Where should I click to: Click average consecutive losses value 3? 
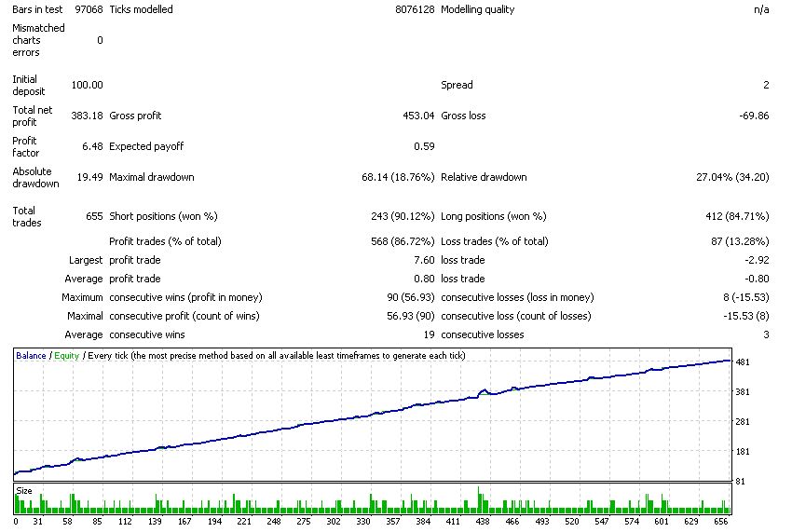[766, 335]
